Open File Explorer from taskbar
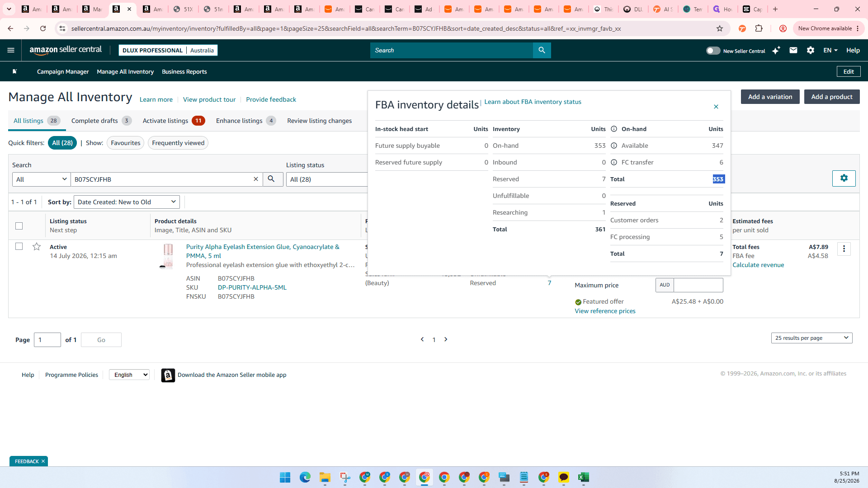This screenshot has width=868, height=488. (325, 477)
